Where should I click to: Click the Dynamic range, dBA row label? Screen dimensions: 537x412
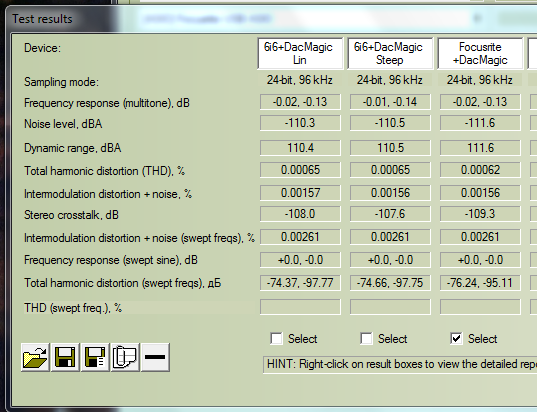click(73, 148)
